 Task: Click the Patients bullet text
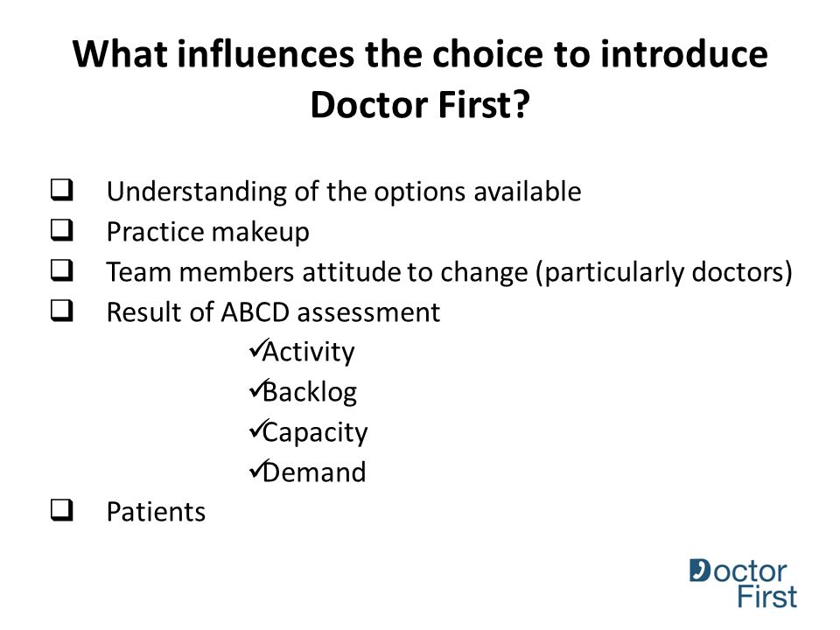click(x=156, y=512)
